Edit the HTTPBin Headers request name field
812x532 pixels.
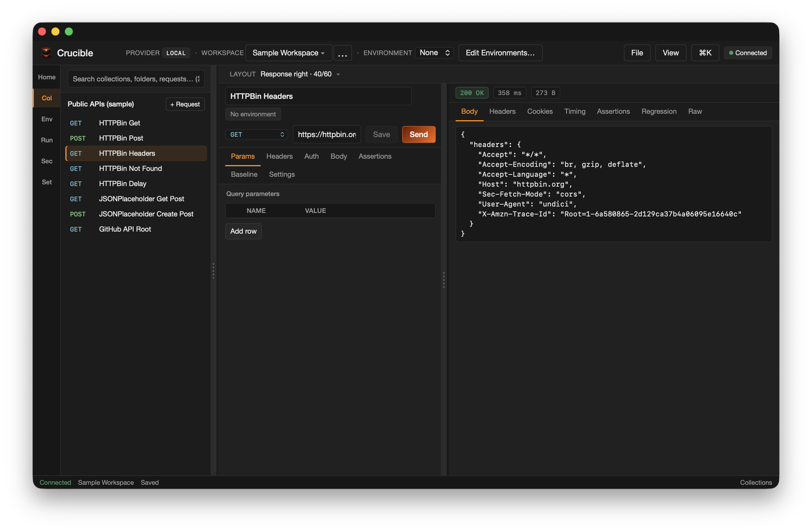click(x=318, y=96)
